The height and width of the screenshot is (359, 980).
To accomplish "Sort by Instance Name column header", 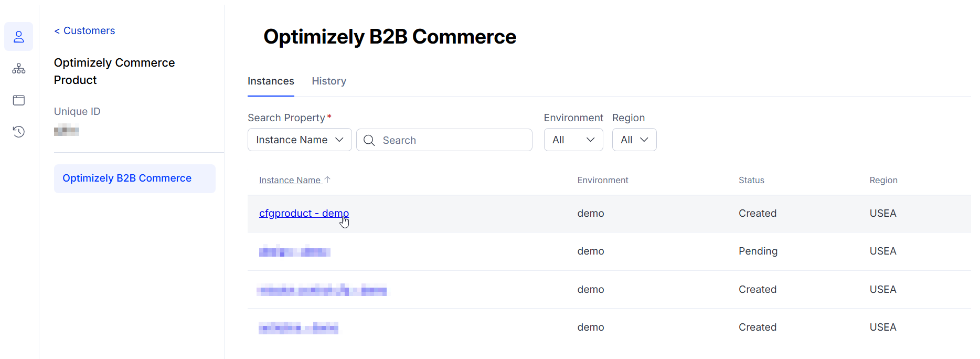I will point(290,180).
